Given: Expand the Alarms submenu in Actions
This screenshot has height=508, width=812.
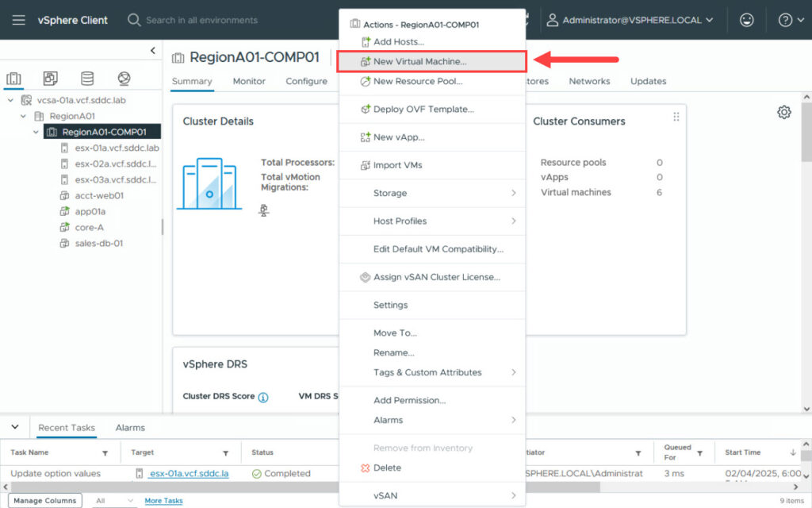Looking at the screenshot, I should point(432,420).
